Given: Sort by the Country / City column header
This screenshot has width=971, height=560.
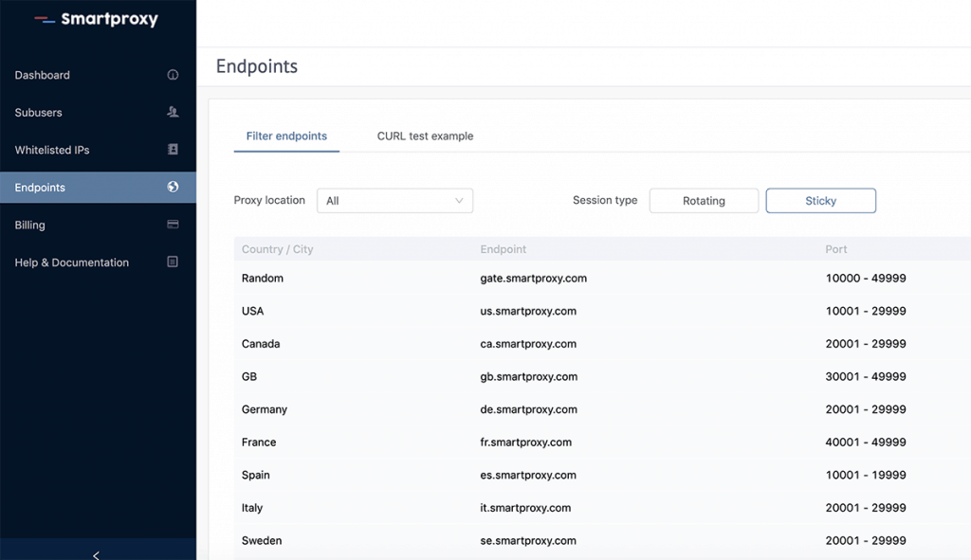Looking at the screenshot, I should 275,248.
